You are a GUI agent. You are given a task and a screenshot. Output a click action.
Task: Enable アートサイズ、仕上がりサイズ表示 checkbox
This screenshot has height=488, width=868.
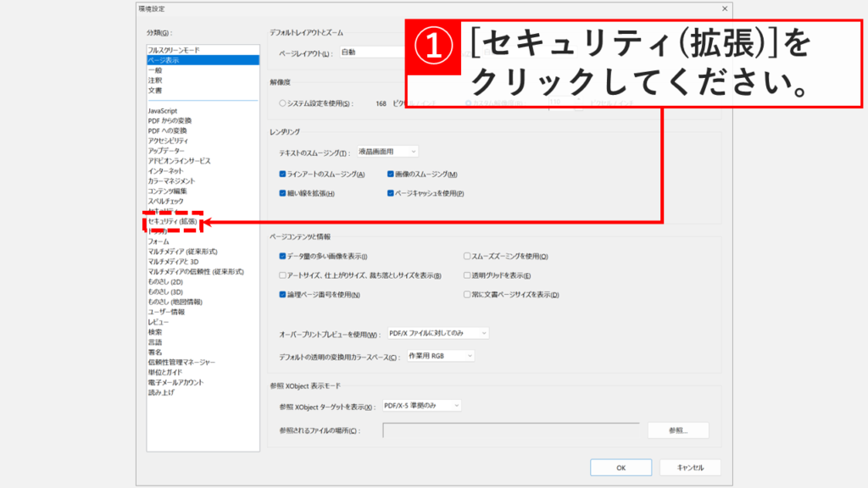coord(282,275)
